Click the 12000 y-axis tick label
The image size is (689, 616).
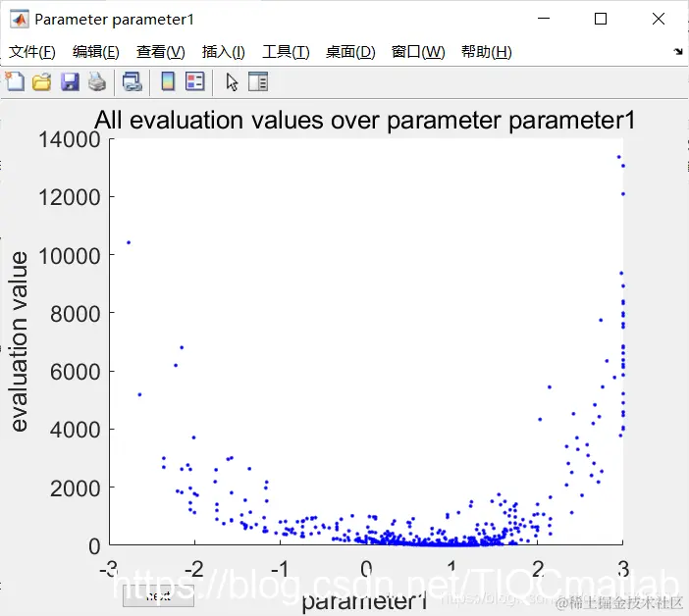[70, 197]
